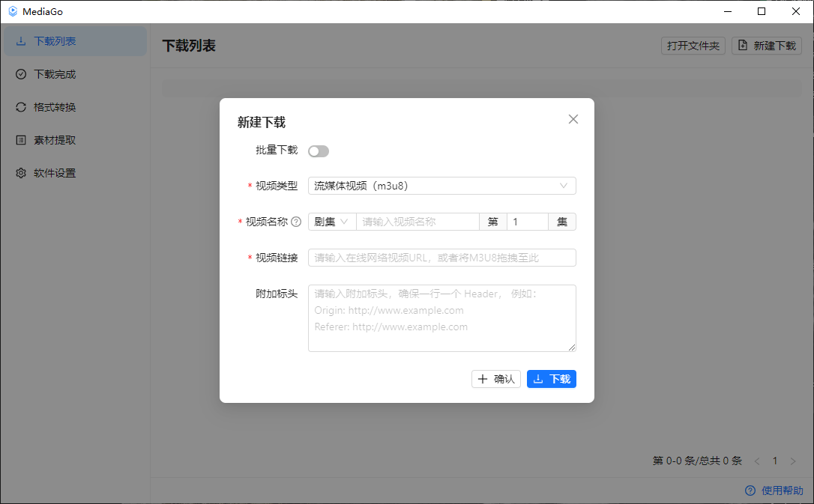Open the 视频类型 dropdown
The height and width of the screenshot is (504, 814).
tap(442, 186)
